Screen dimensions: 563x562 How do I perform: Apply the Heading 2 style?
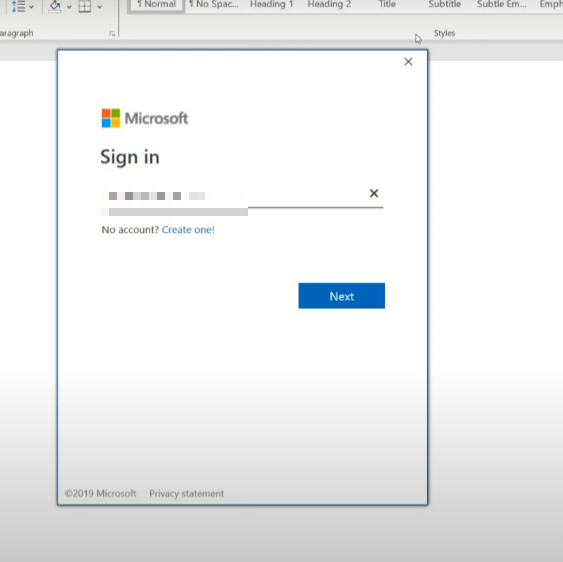[329, 5]
